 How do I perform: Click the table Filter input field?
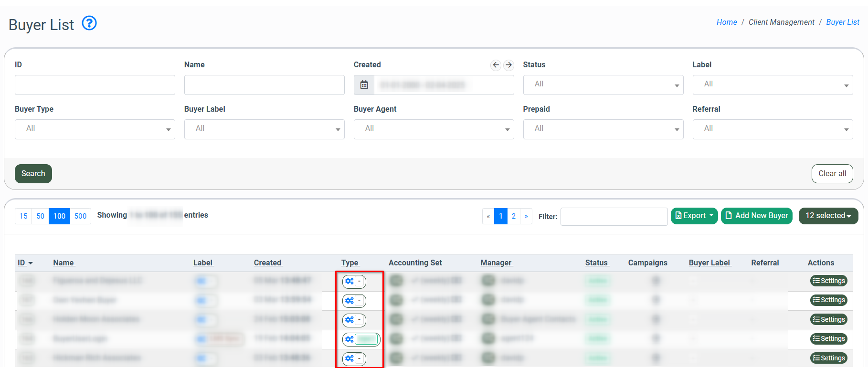614,217
